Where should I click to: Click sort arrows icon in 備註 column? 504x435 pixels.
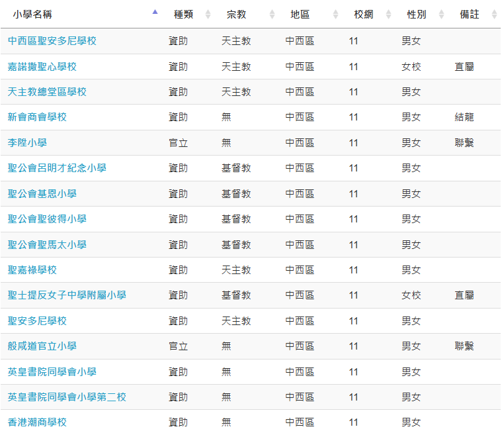(494, 15)
